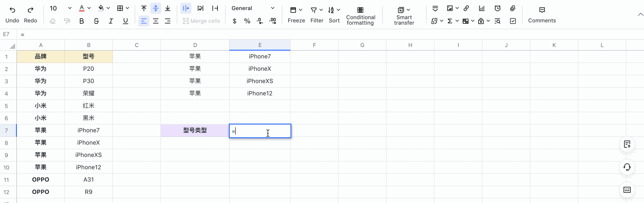The width and height of the screenshot is (644, 203).
Task: Open find and replace search icon
Action: click(x=497, y=21)
